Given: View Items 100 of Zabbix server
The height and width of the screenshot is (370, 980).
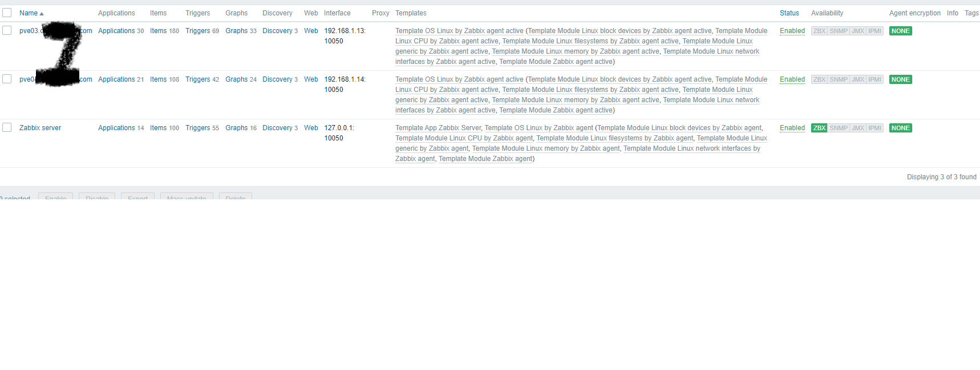Looking at the screenshot, I should click(x=159, y=128).
